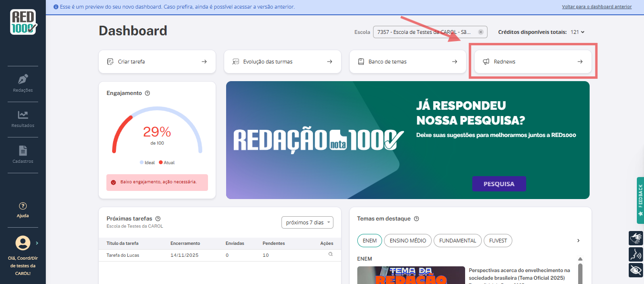Open Perspectivas acerca do envelhecimento theme title
644x284 pixels.
click(519, 274)
